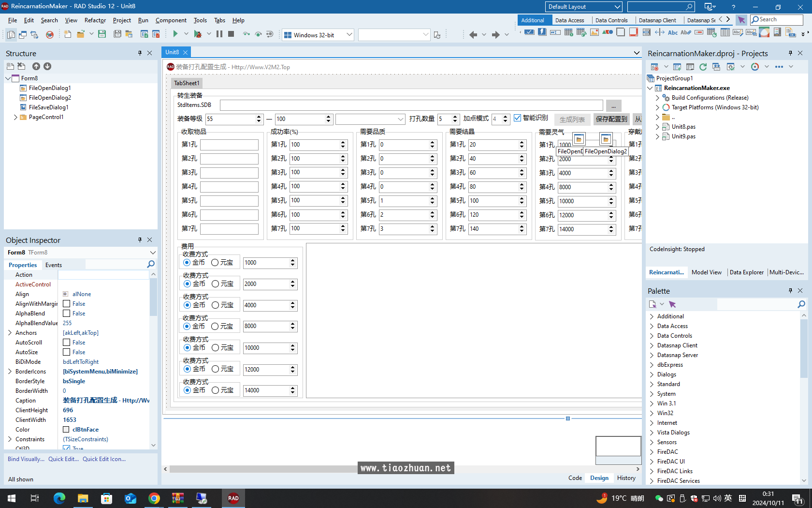The height and width of the screenshot is (508, 812).
Task: Toggle the 智能识别 checkbox
Action: click(518, 118)
